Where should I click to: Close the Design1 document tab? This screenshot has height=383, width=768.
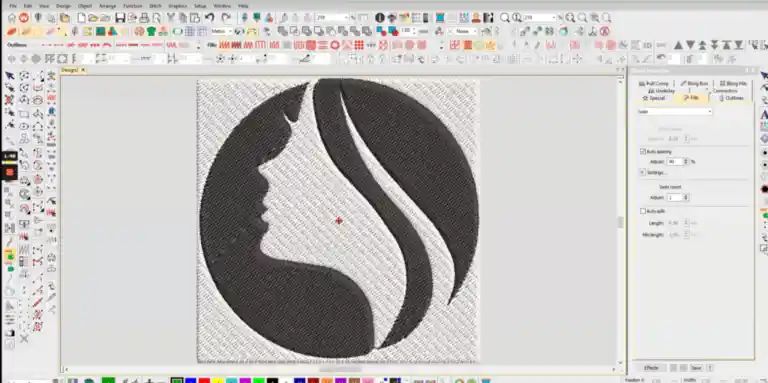[83, 70]
